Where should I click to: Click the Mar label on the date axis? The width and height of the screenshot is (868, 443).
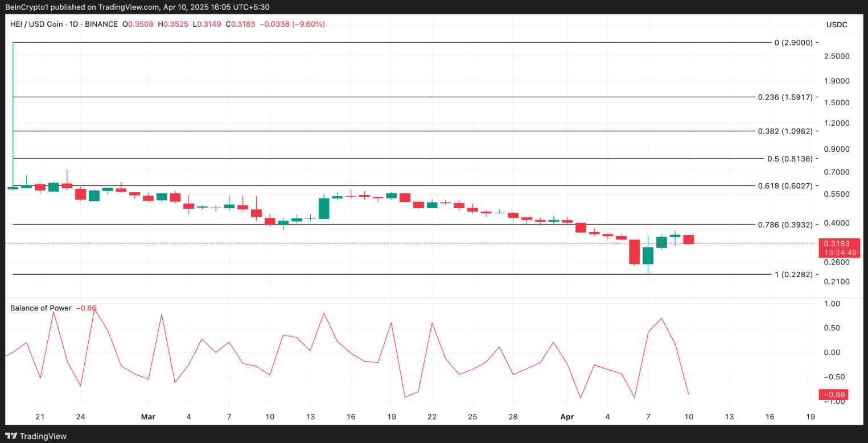[148, 417]
